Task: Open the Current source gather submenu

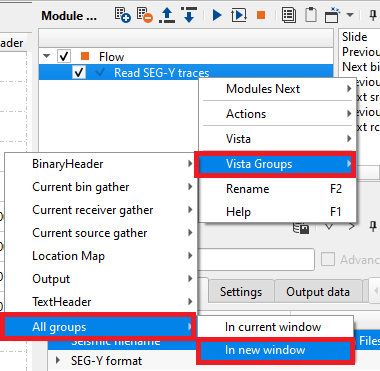Action: 101,233
